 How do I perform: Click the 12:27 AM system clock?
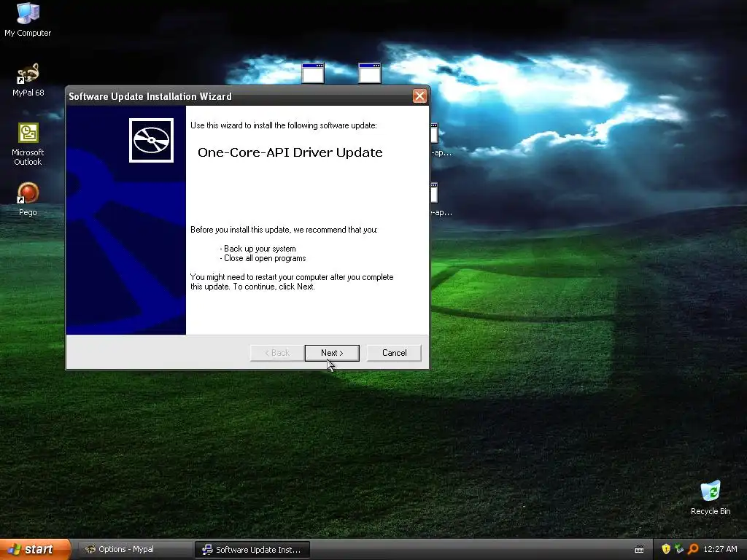click(x=720, y=549)
